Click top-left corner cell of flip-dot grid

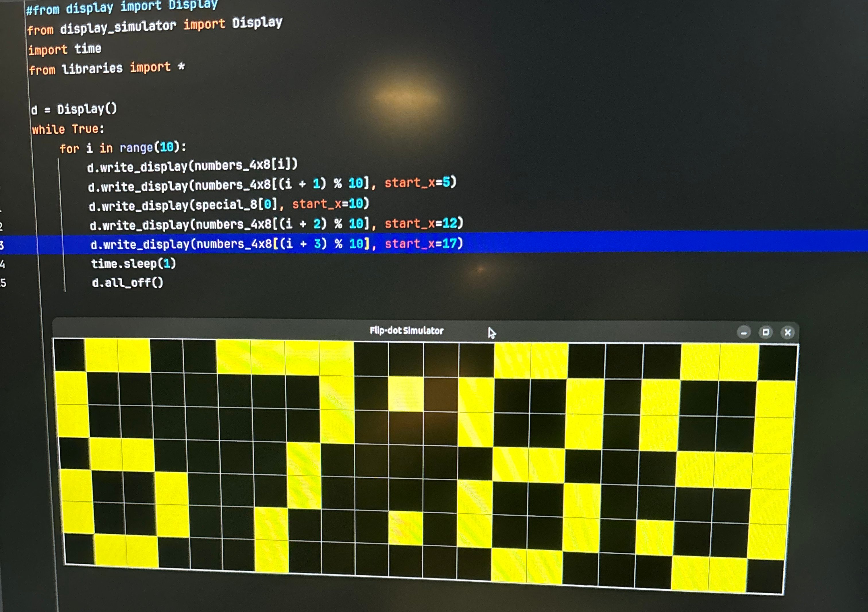pos(69,355)
